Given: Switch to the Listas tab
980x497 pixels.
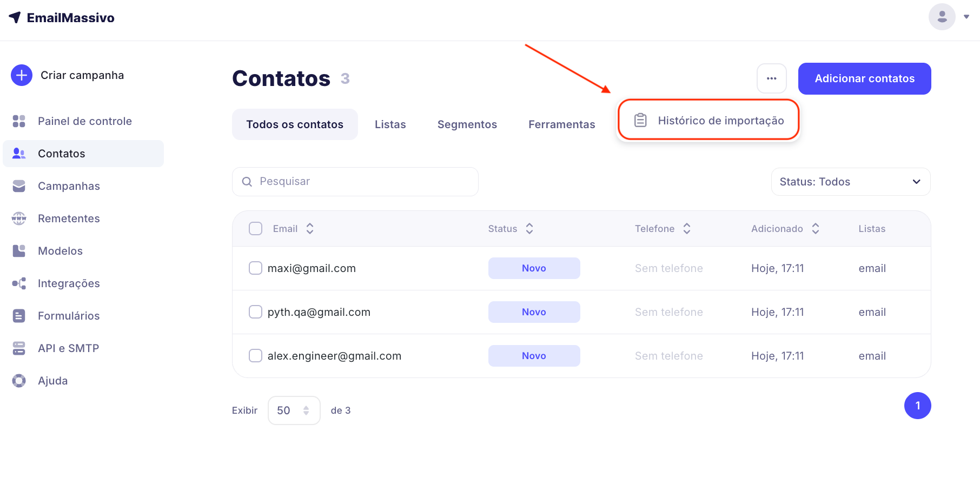Looking at the screenshot, I should (x=390, y=124).
